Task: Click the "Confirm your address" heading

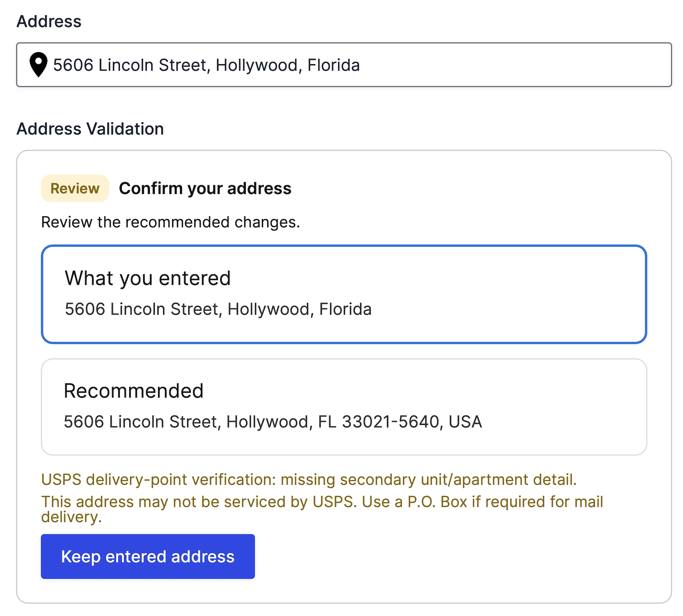Action: [205, 189]
